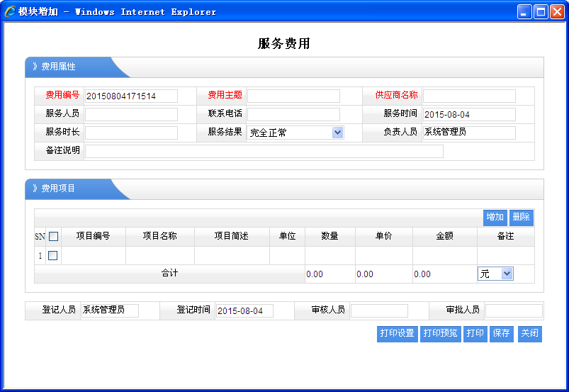Screen dimensions: 569x392
Task: Click the 备注说明 text box
Action: coord(264,151)
